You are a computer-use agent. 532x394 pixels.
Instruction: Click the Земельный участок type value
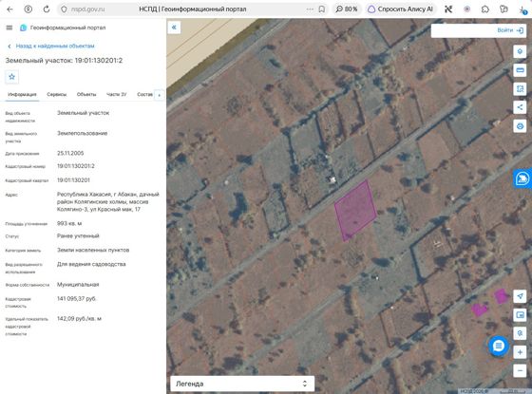point(84,113)
